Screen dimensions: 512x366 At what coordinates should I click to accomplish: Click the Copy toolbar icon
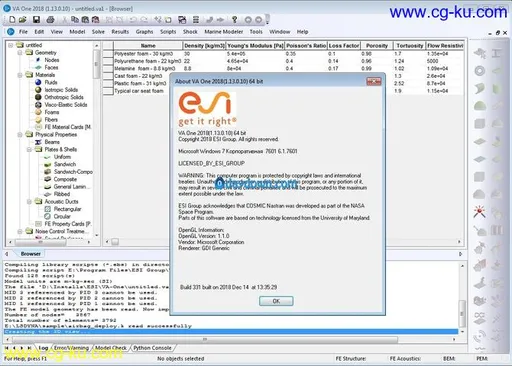coord(75,20)
